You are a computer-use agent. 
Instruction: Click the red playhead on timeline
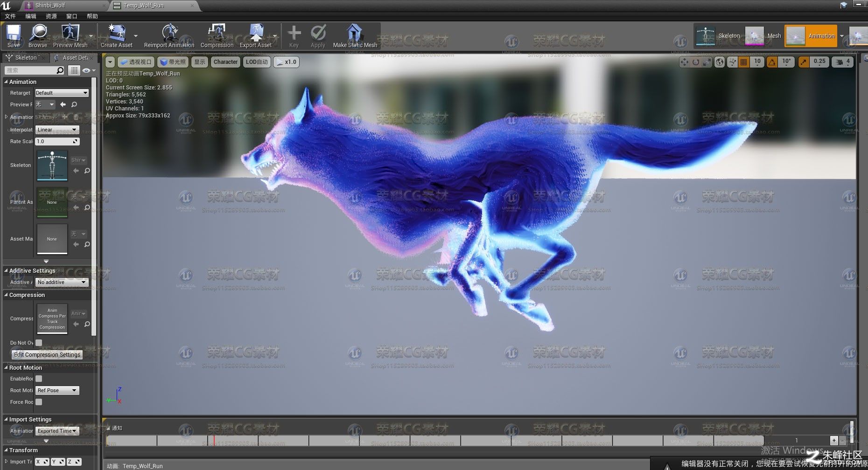click(x=214, y=440)
